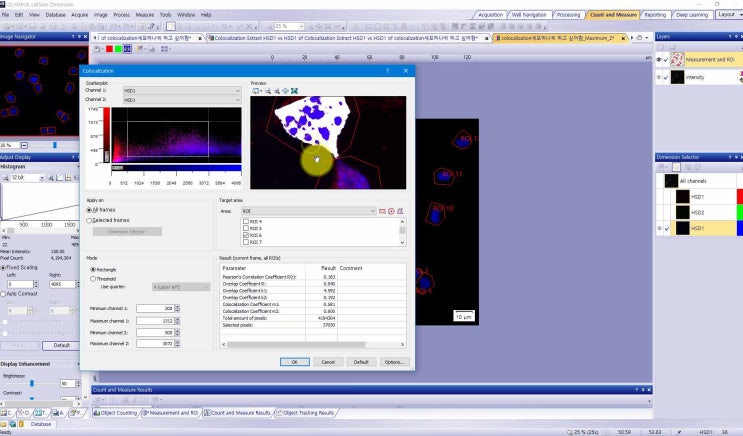Open the Measure menu
743x436 pixels.
tap(145, 15)
